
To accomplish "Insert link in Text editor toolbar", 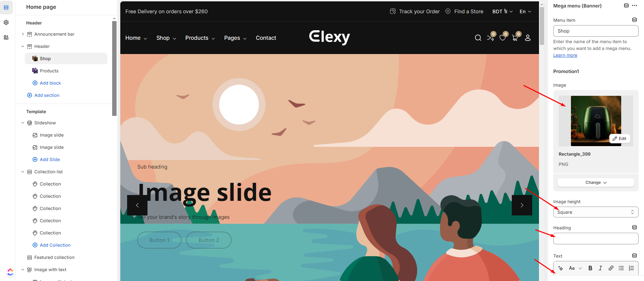I will click(x=611, y=268).
